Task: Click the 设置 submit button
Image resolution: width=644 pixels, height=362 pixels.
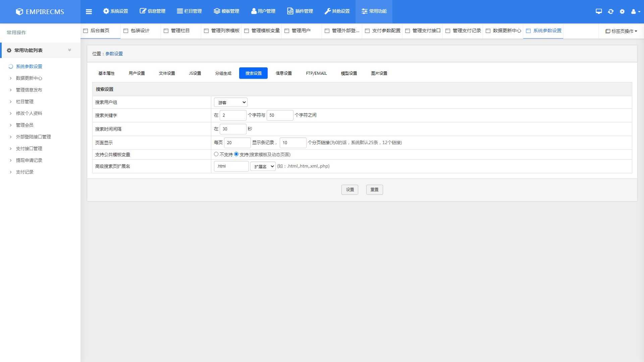Action: pos(350,190)
